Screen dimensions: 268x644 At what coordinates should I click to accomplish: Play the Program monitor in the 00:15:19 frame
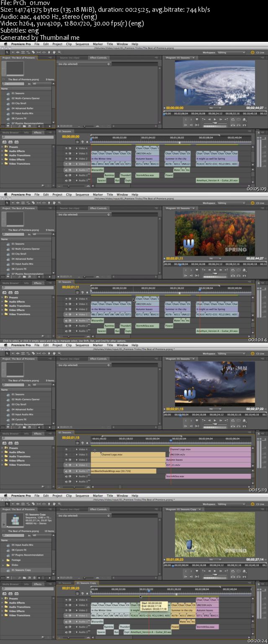coord(215,420)
